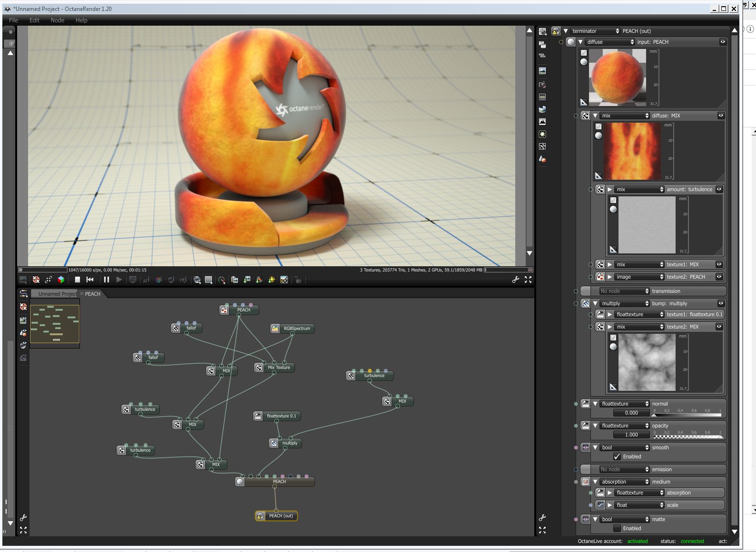Open graph editor wrench settings

(x=23, y=518)
